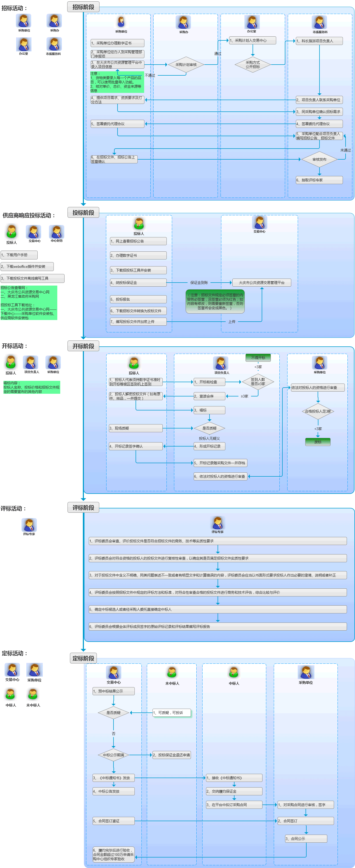Click the female 采购单位 avatar in 招标阶段 swimlane

point(121,22)
